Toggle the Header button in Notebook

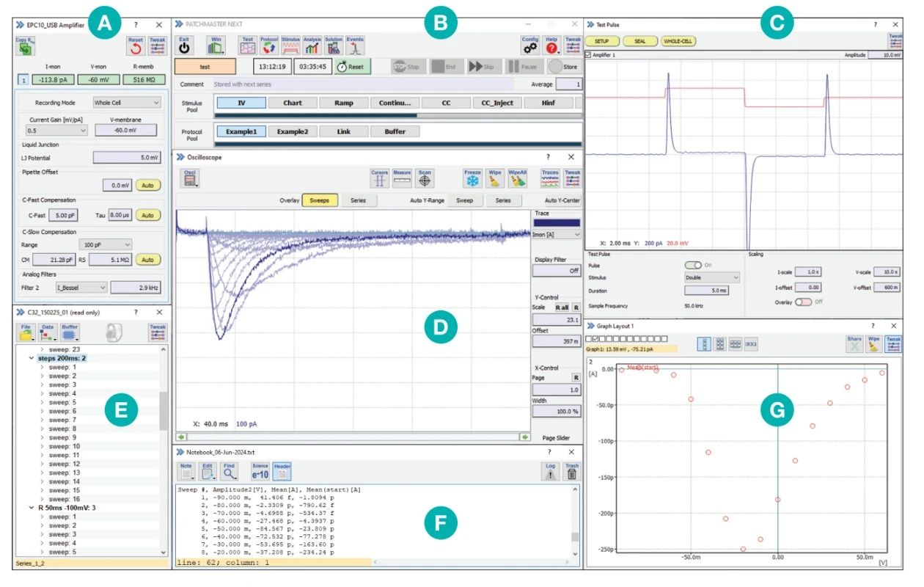click(x=282, y=472)
